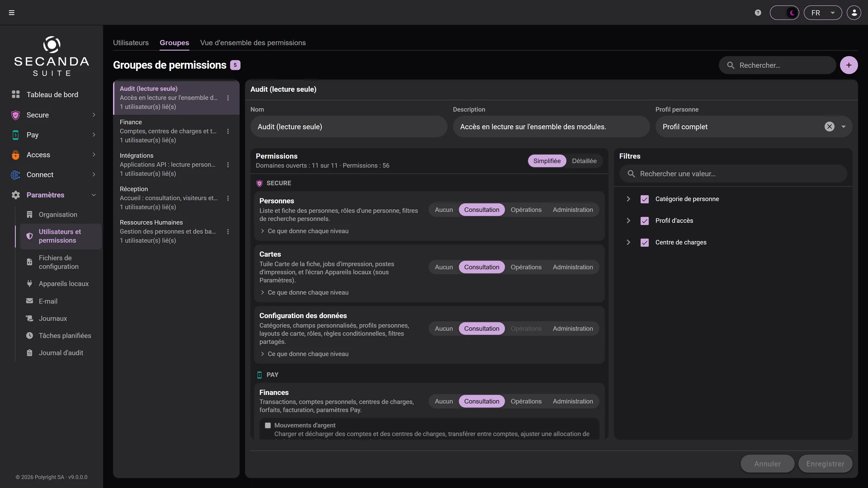
Task: Open Organisation settings in sidebar
Action: tap(58, 215)
